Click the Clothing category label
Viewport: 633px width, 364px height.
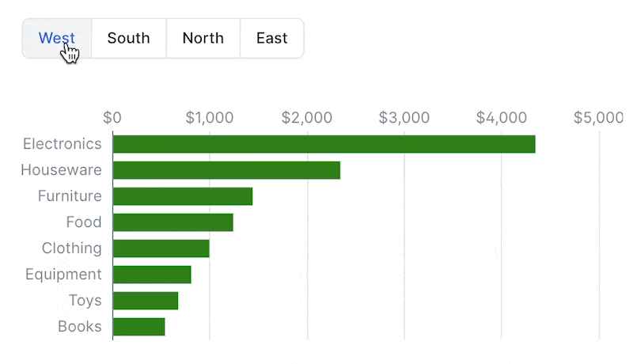[x=72, y=248]
